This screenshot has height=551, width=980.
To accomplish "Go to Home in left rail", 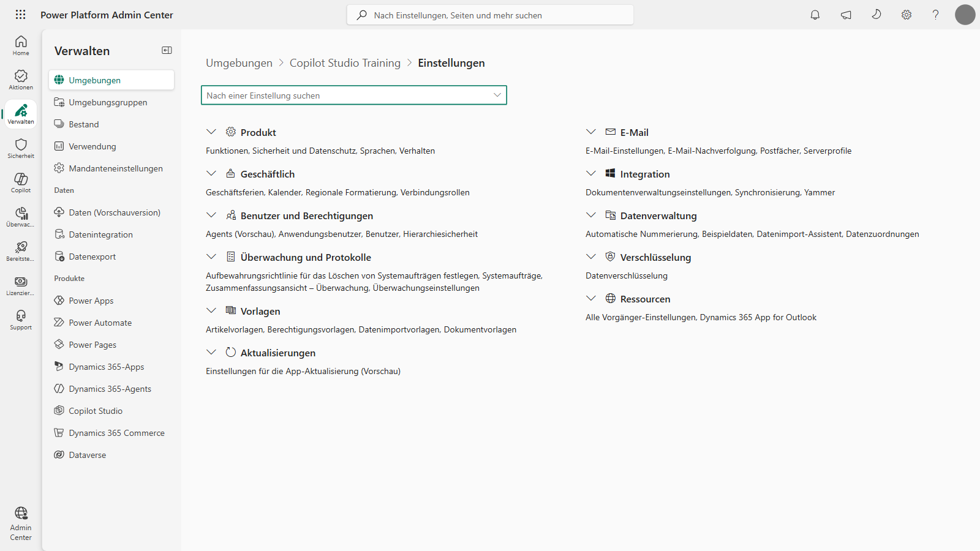I will coord(21,45).
